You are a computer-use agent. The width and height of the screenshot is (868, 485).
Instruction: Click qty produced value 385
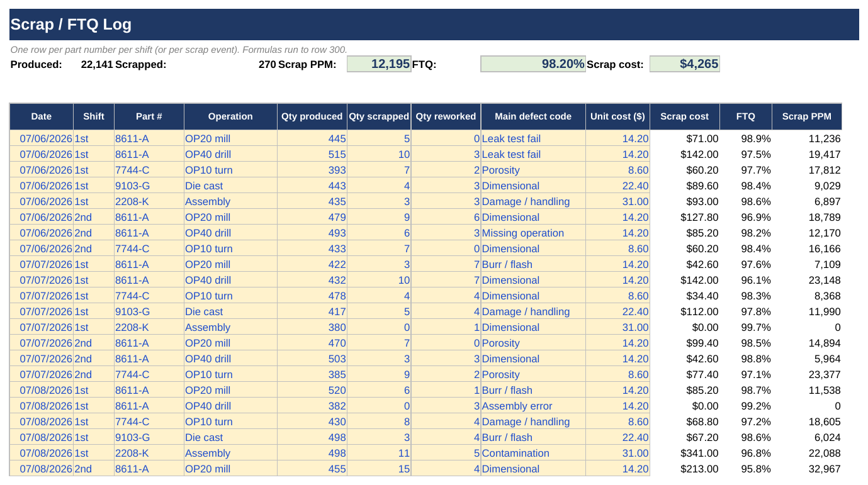(312, 374)
